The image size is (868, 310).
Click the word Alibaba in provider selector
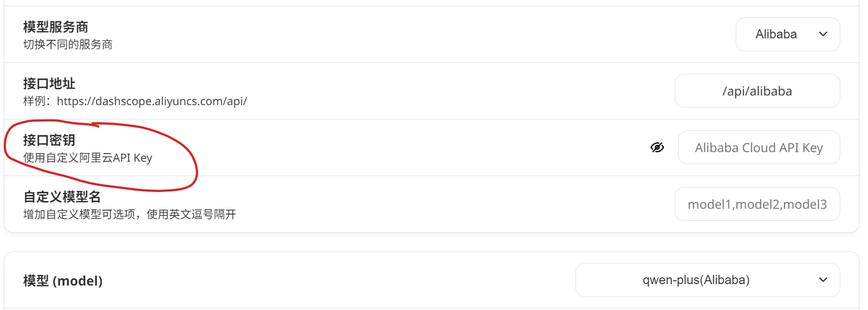click(x=776, y=34)
